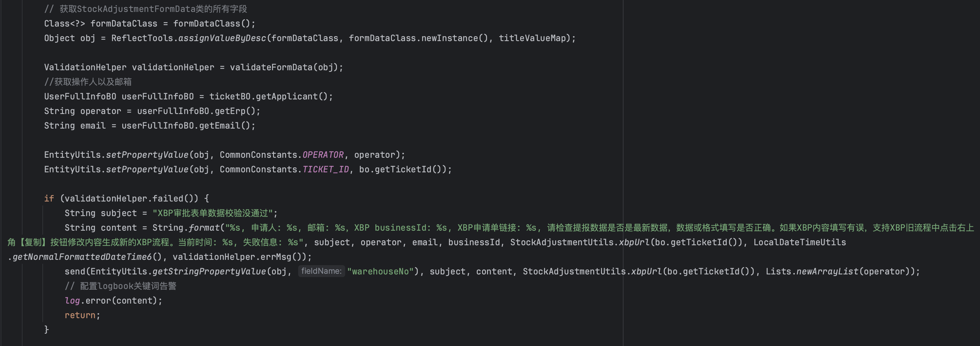Image resolution: width=980 pixels, height=346 pixels.
Task: Click the 配置logbook关键词告警 comment
Action: [x=121, y=286]
